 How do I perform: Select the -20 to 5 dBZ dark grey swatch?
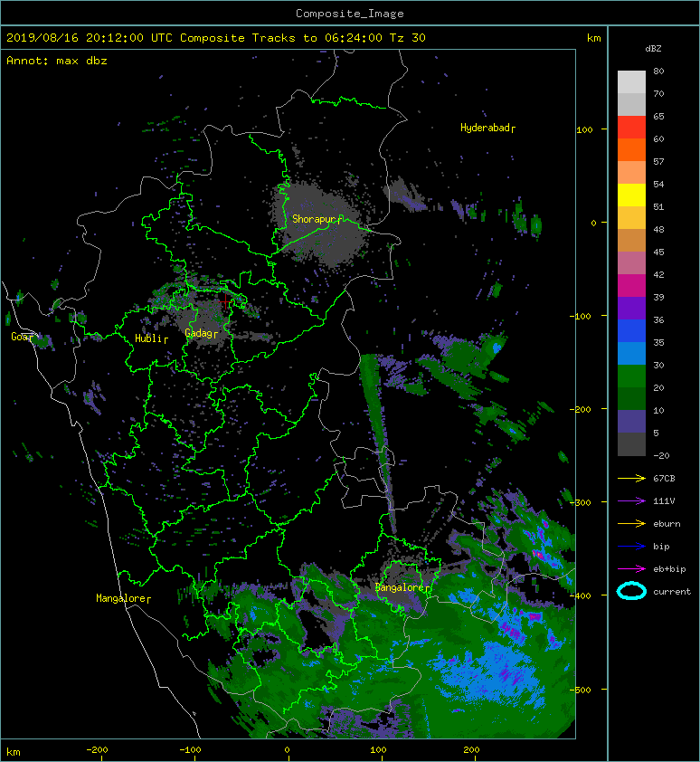pyautogui.click(x=631, y=443)
